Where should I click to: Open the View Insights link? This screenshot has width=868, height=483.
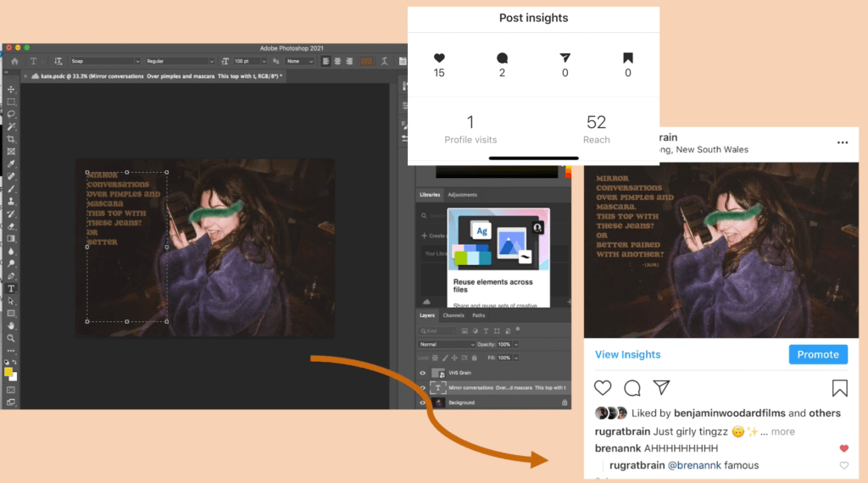(627, 354)
